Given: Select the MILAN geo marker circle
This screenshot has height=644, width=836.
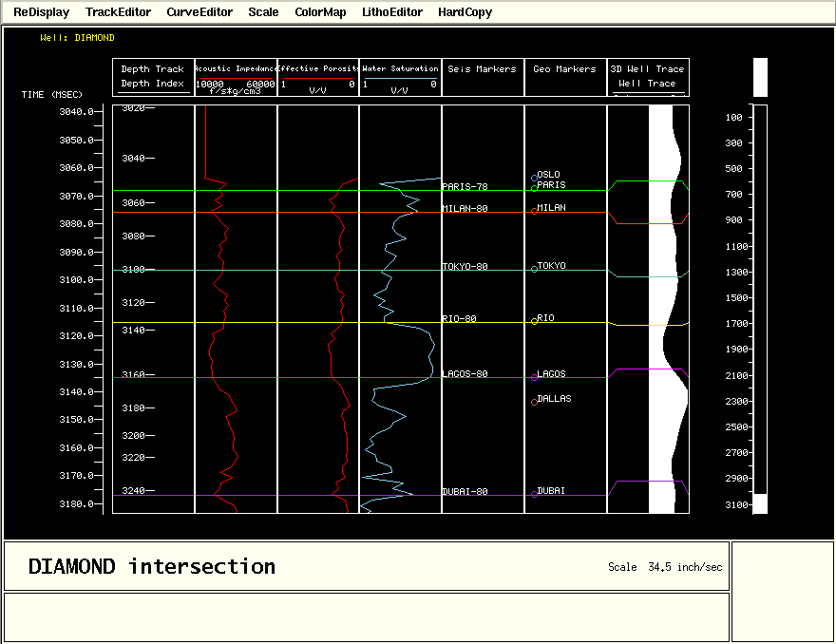Looking at the screenshot, I should point(534,211).
